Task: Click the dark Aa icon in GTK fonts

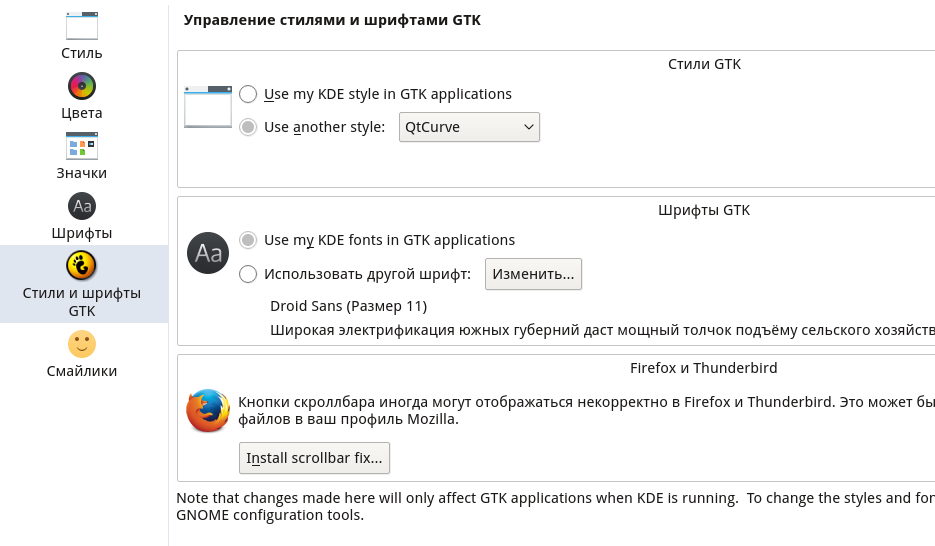Action: (208, 253)
